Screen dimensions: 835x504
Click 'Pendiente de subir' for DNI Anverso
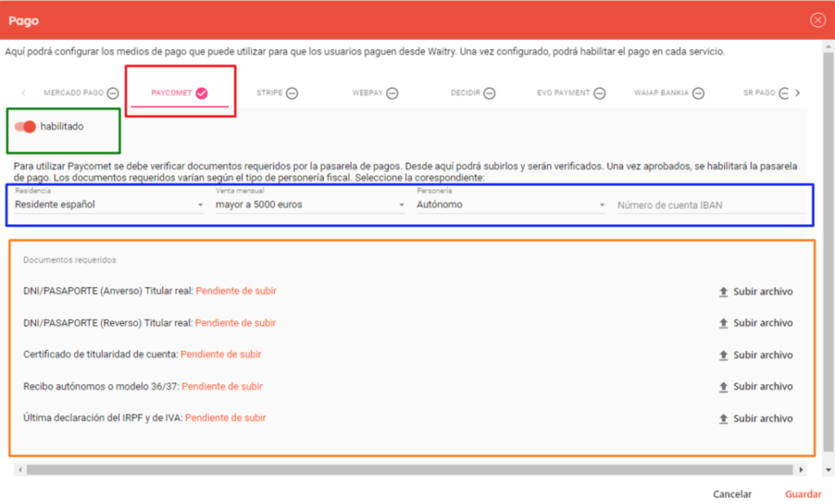tap(236, 291)
